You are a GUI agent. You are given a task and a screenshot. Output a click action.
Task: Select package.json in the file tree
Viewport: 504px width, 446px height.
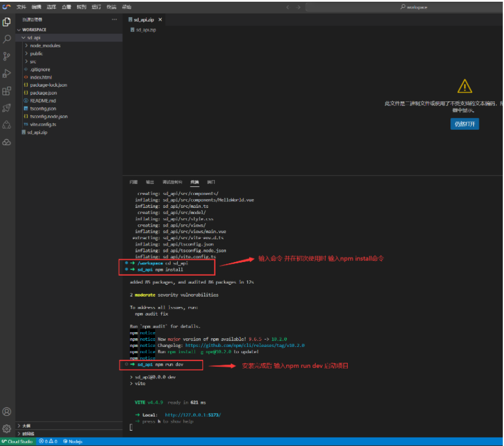click(x=43, y=93)
